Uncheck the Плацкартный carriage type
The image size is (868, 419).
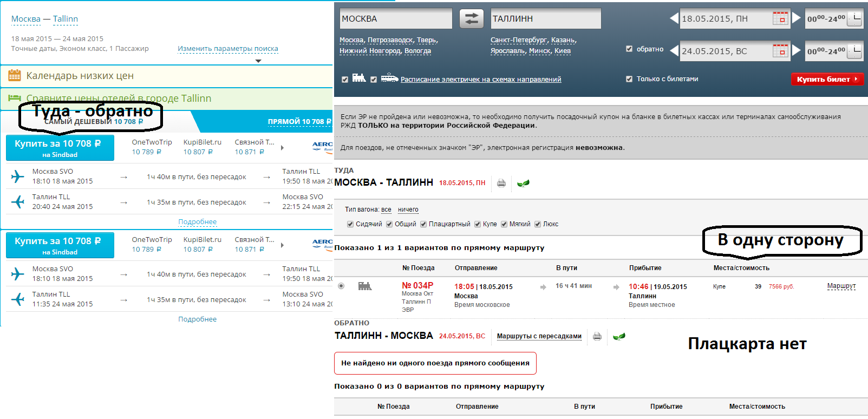pyautogui.click(x=423, y=224)
